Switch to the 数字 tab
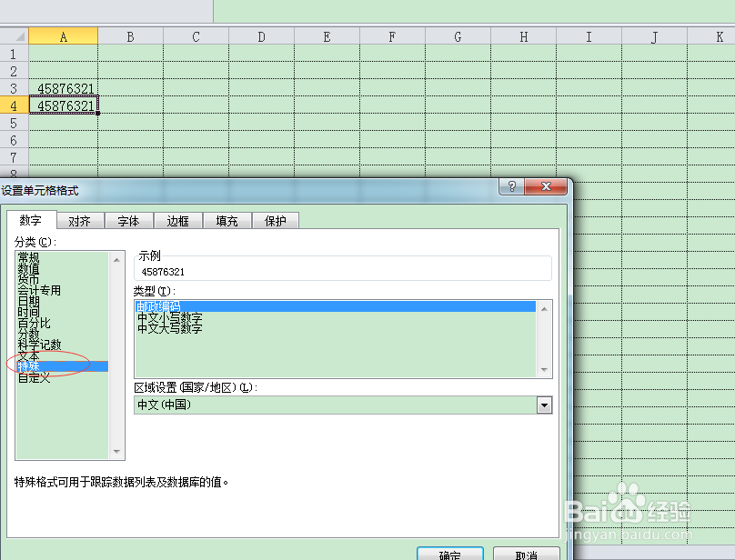 (x=31, y=220)
